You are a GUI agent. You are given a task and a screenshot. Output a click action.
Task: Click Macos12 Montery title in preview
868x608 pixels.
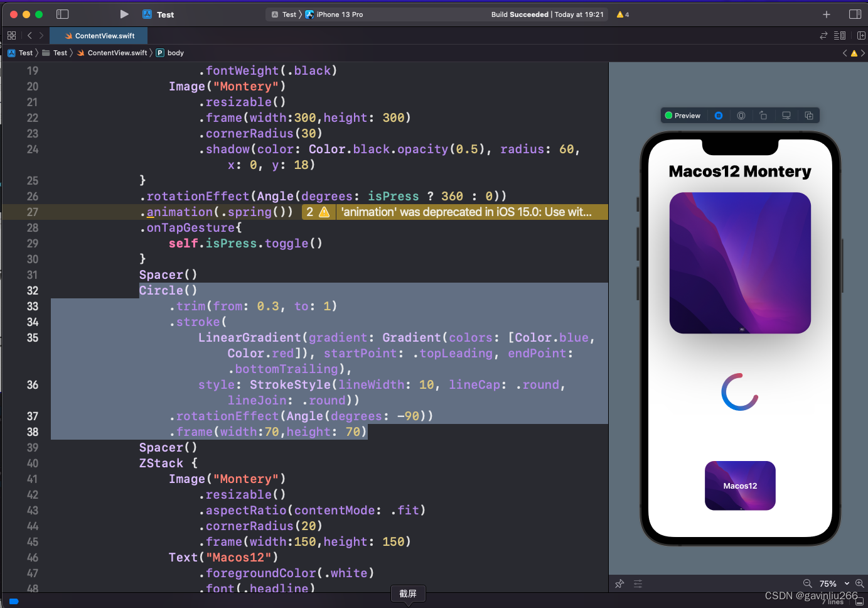(740, 171)
